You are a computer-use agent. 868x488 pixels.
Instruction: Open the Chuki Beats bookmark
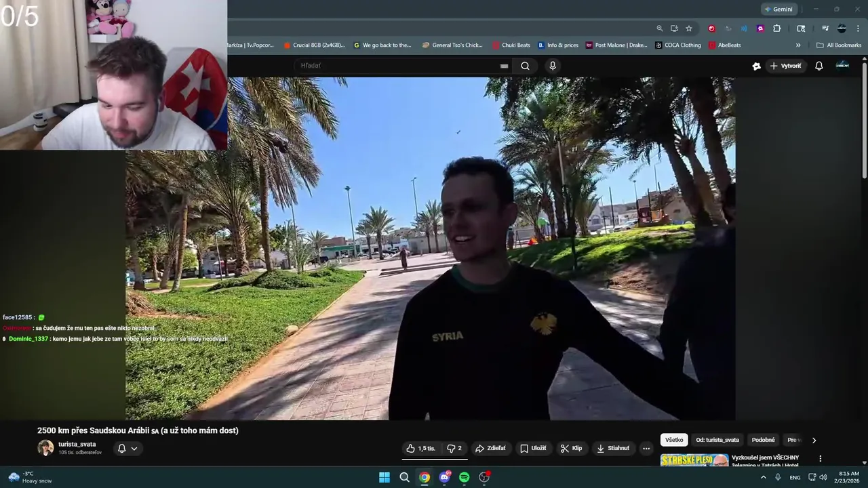511,45
